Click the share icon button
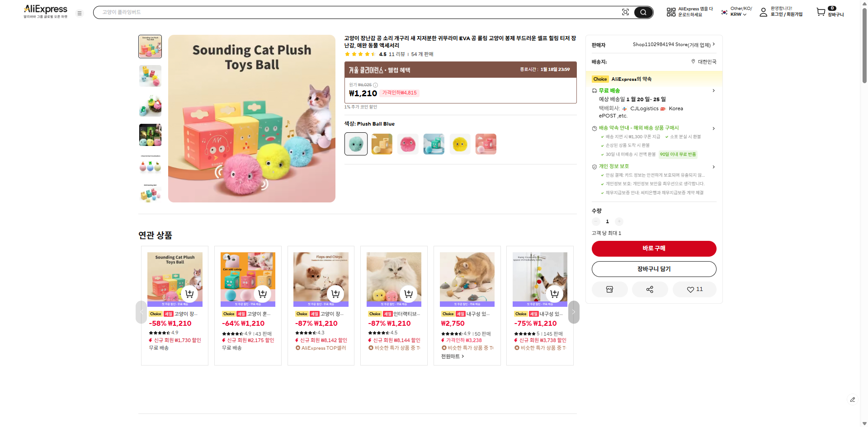 pos(650,289)
